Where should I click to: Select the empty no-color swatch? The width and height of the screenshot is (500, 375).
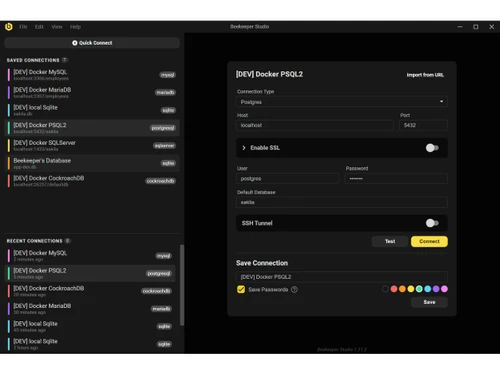pyautogui.click(x=385, y=289)
